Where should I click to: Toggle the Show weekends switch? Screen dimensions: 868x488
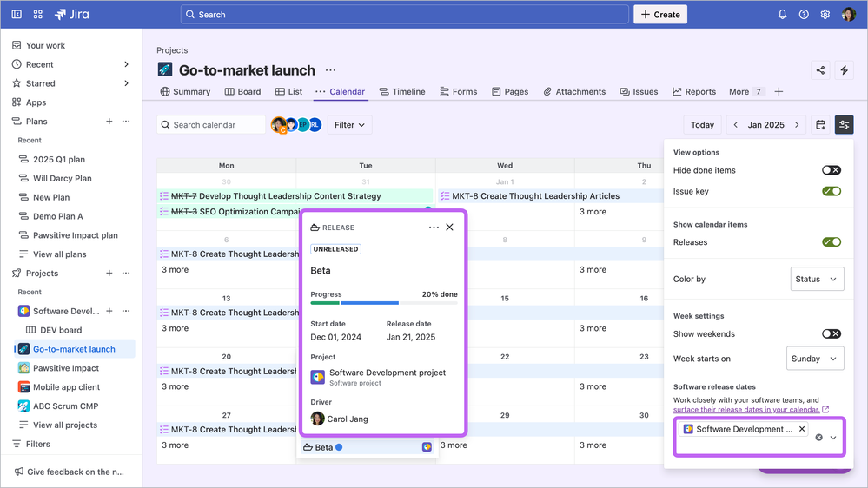(831, 333)
